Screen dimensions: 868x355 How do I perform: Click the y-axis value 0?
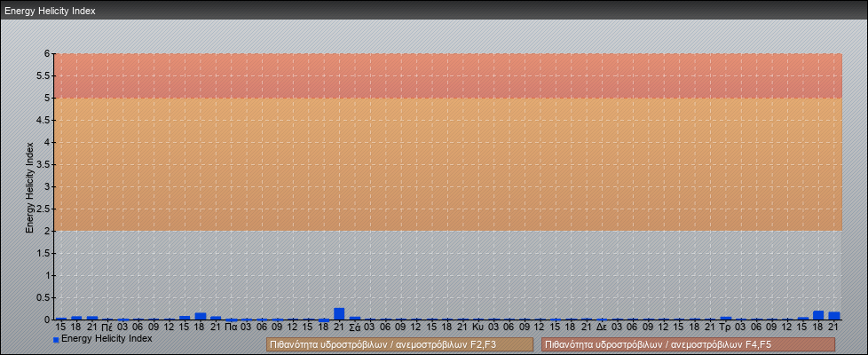tap(48, 319)
